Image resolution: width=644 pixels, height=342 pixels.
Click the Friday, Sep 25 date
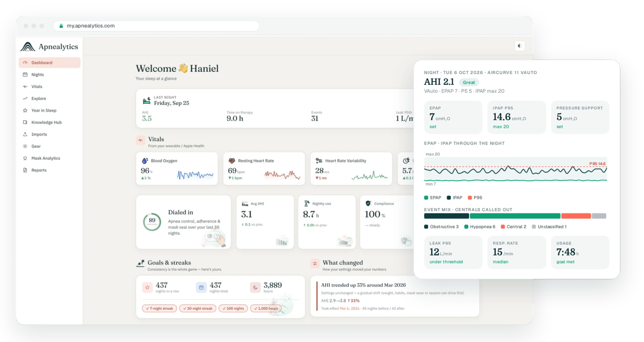pos(172,103)
